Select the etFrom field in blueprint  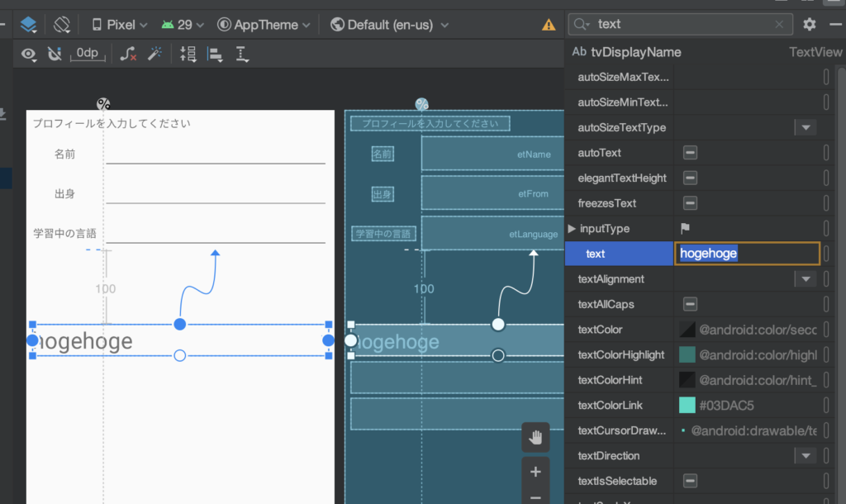(x=492, y=193)
